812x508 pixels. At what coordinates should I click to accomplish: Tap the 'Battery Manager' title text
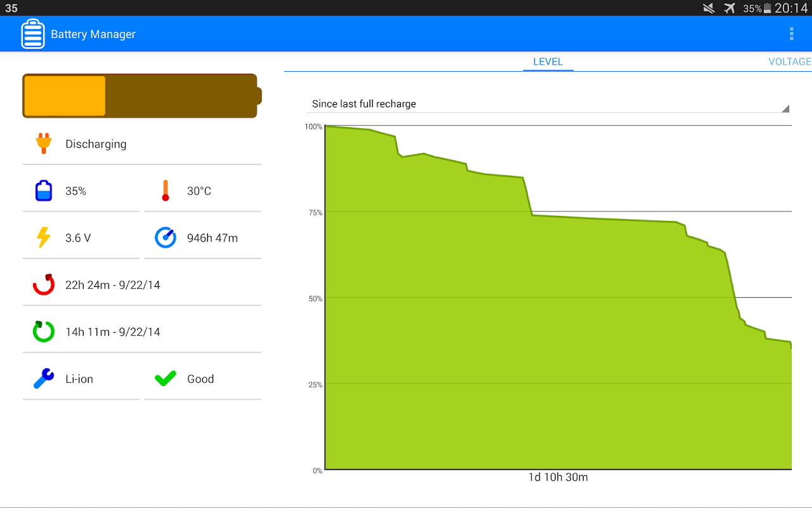click(x=93, y=34)
